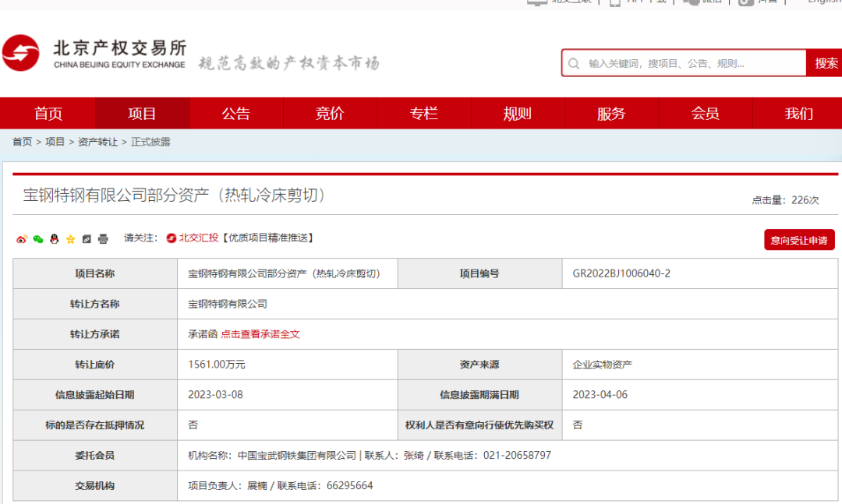Open the 我们 navigation tab

[x=798, y=113]
